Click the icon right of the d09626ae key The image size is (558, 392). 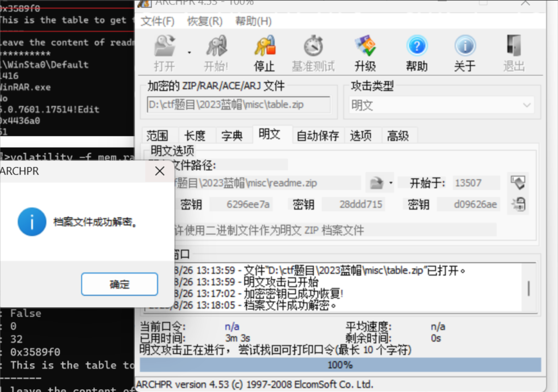(x=518, y=204)
